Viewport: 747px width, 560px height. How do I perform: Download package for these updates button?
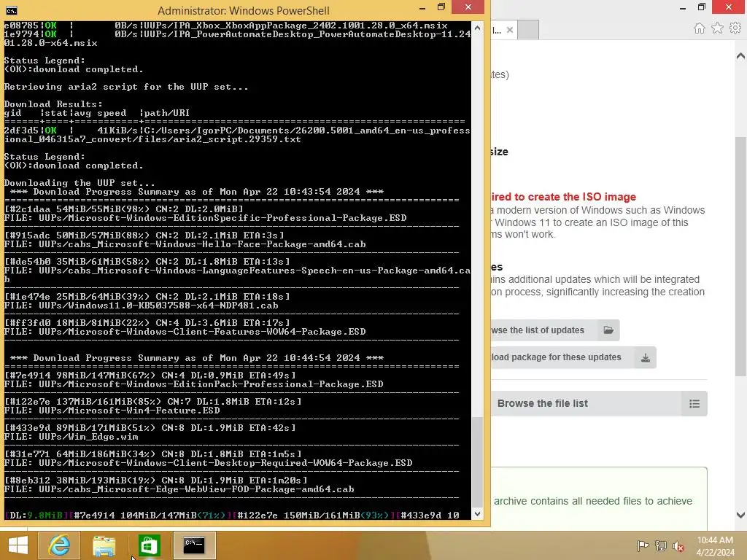[573, 357]
